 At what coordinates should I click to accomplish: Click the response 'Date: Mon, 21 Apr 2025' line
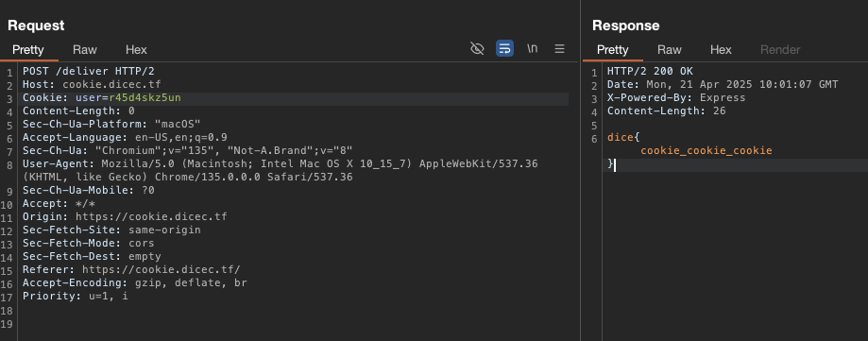723,85
